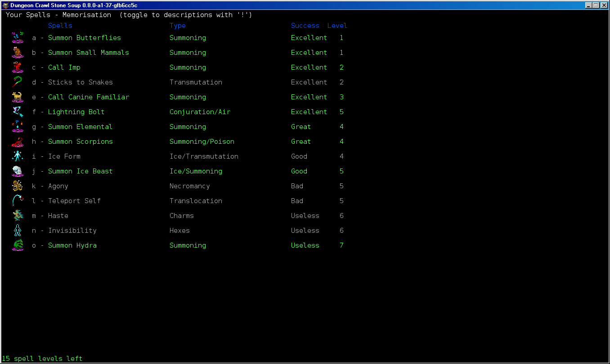Pick the Call Canine Familiar spell name
The height and width of the screenshot is (364, 610).
click(89, 97)
